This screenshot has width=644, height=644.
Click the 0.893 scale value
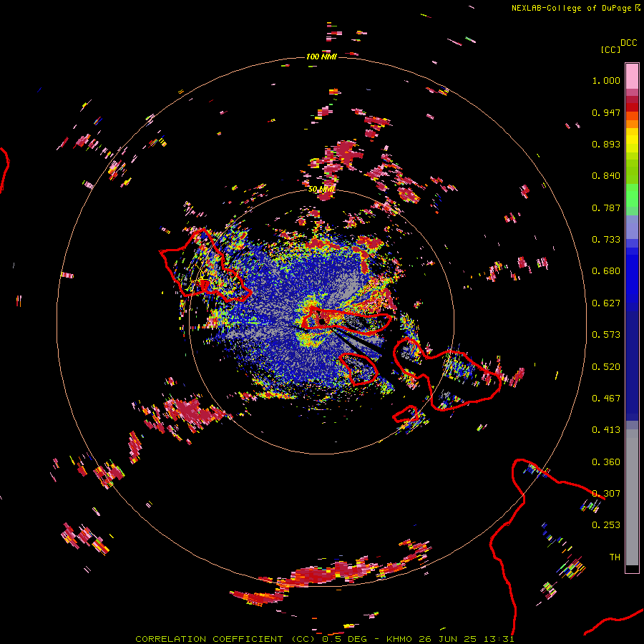pyautogui.click(x=606, y=144)
